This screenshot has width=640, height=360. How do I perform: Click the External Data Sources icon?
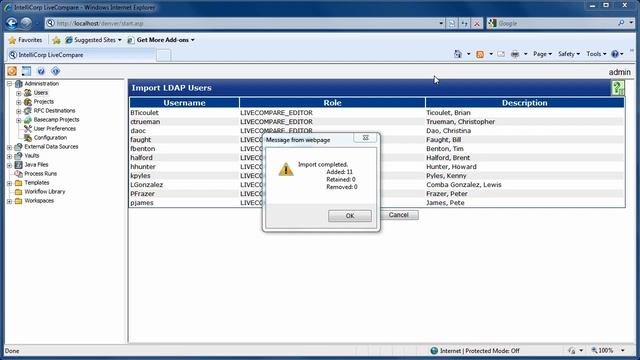[x=18, y=147]
